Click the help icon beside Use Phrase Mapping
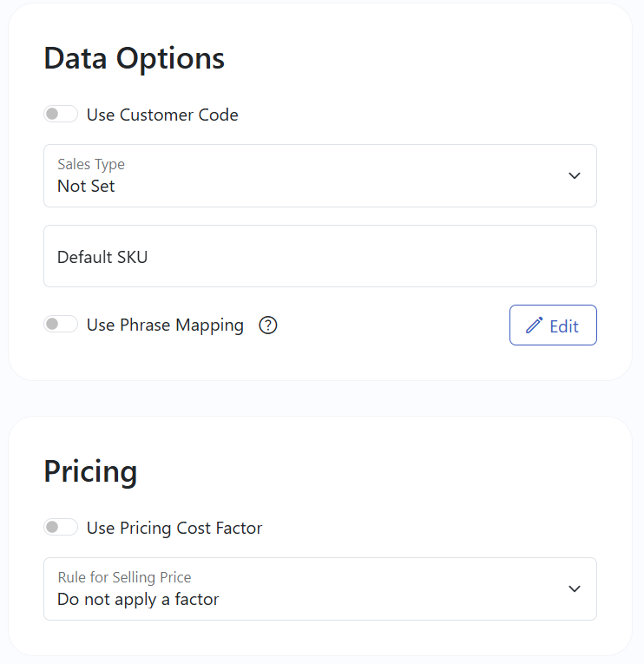This screenshot has height=664, width=644. coord(268,325)
